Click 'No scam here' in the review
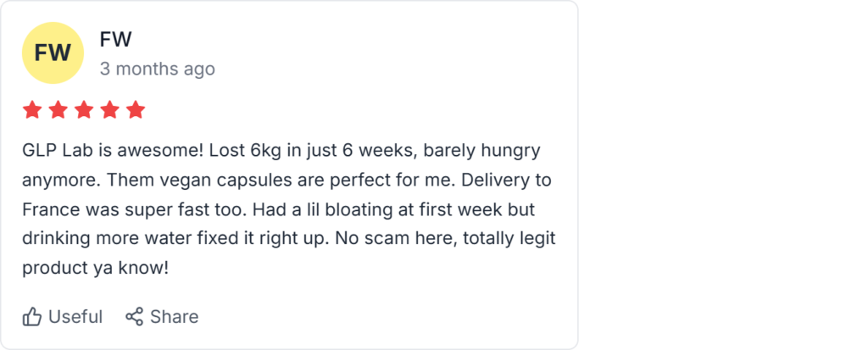This screenshot has height=350, width=868. pos(395,238)
